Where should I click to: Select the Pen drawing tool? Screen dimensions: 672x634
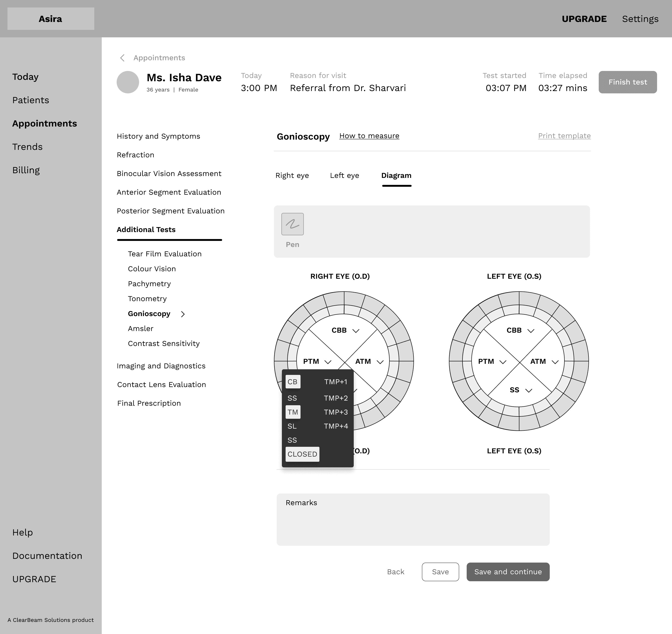(x=292, y=224)
